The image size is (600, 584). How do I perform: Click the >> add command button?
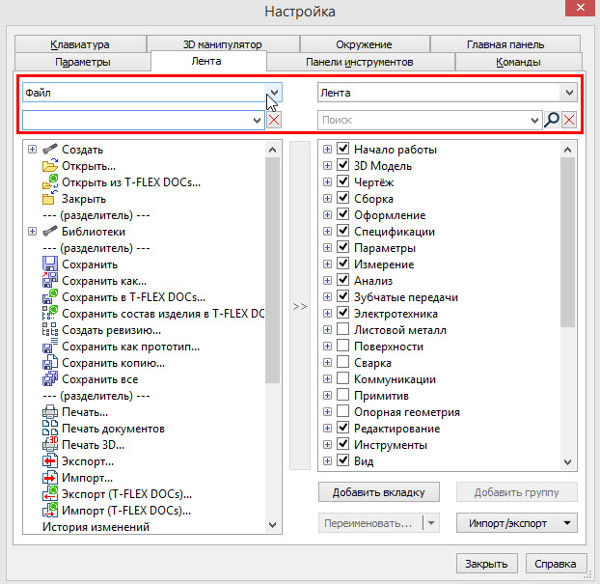click(300, 306)
